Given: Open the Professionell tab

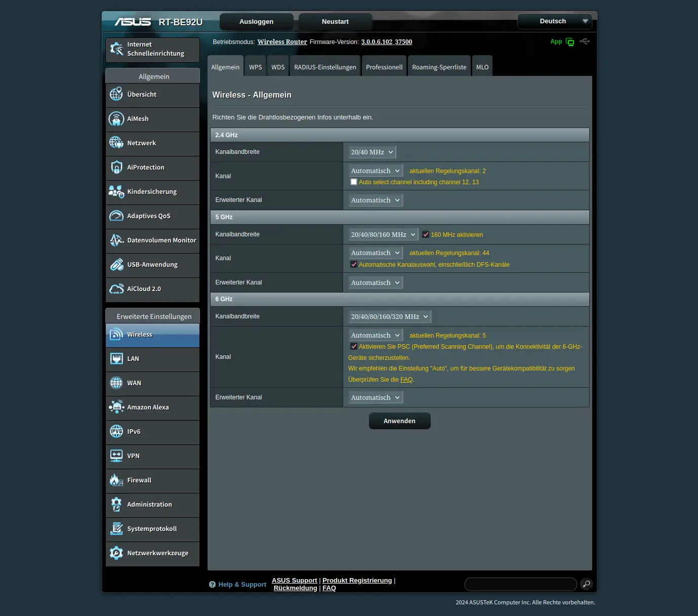Looking at the screenshot, I should point(384,67).
